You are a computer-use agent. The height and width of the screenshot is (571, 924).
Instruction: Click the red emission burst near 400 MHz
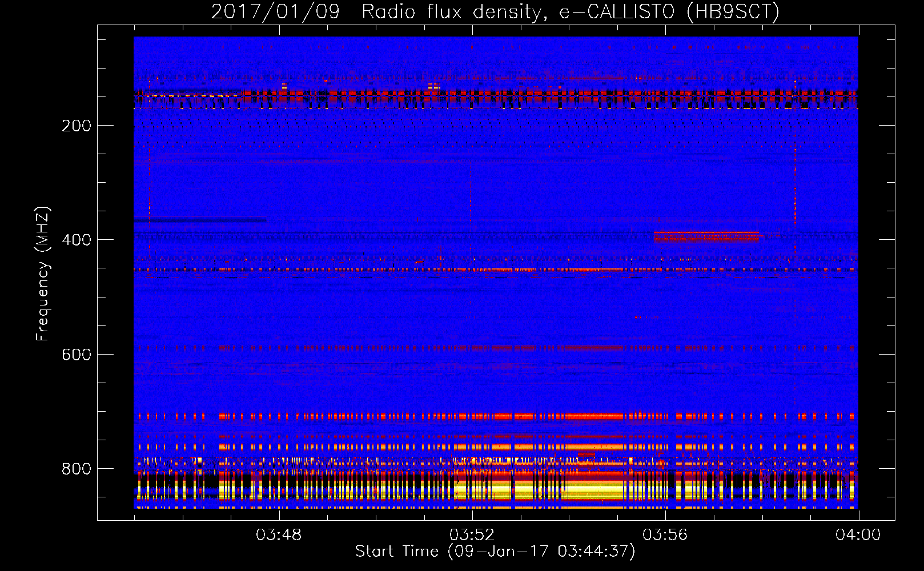[707, 236]
